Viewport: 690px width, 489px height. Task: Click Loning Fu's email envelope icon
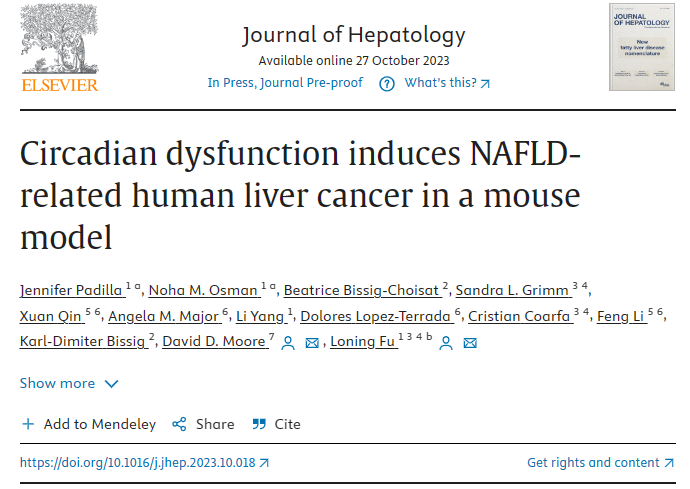point(470,343)
